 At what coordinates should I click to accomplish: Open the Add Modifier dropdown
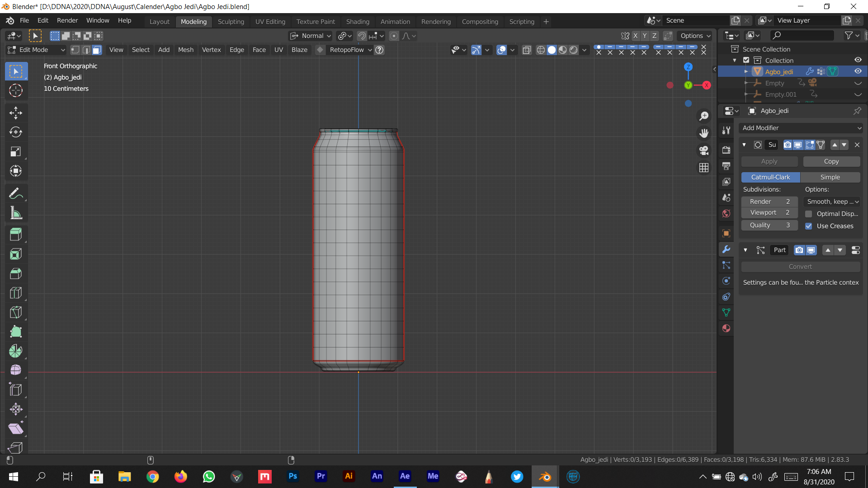click(801, 128)
